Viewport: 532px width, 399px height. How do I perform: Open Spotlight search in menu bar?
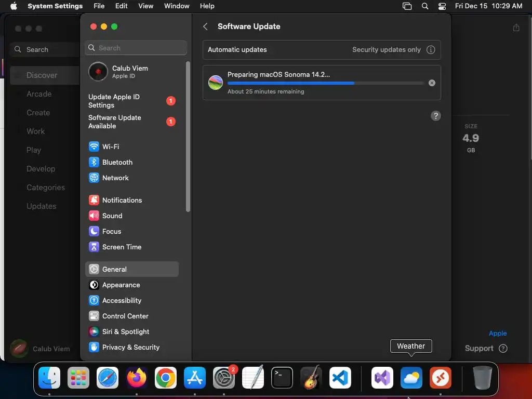click(x=425, y=6)
